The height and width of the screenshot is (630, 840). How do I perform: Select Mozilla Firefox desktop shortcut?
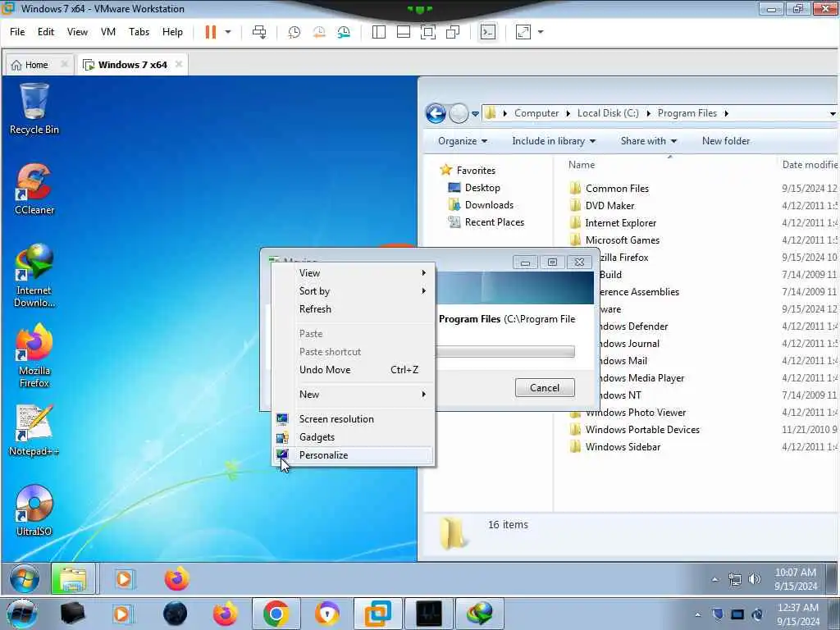34,356
